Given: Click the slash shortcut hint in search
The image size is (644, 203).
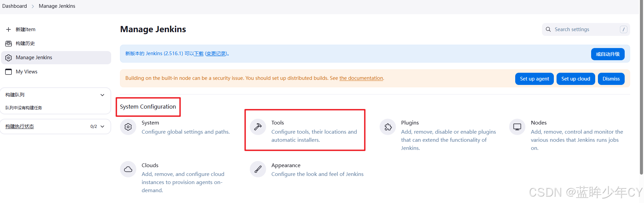Looking at the screenshot, I should tap(623, 29).
